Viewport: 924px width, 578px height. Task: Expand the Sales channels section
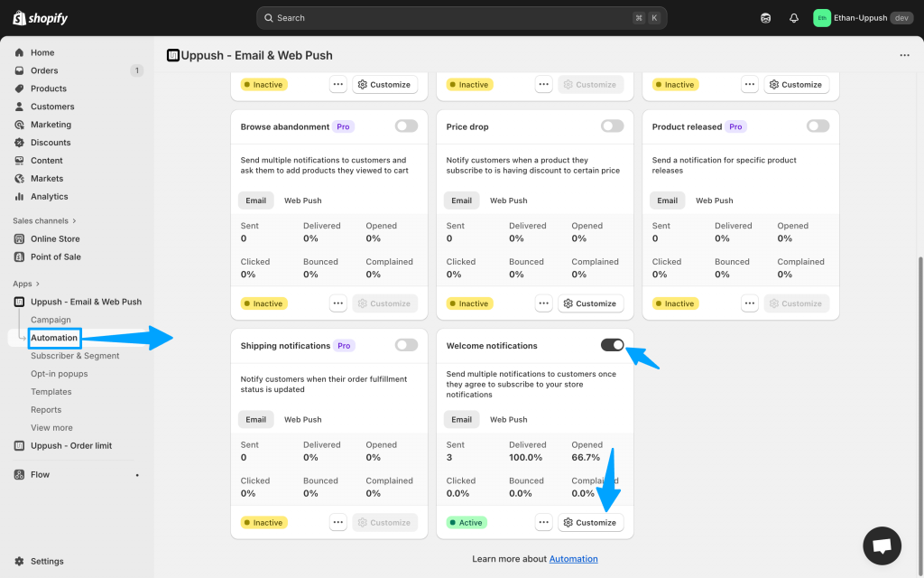coord(44,220)
